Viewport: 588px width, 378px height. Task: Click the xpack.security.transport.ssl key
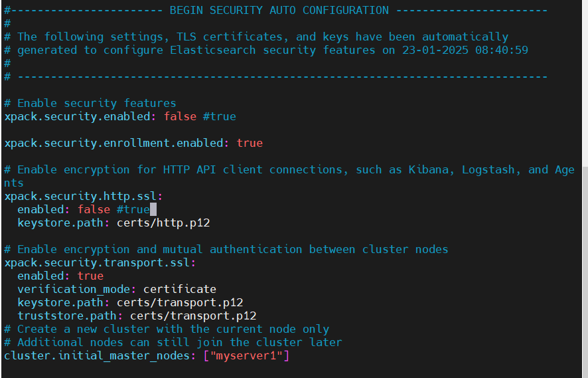pyautogui.click(x=97, y=263)
